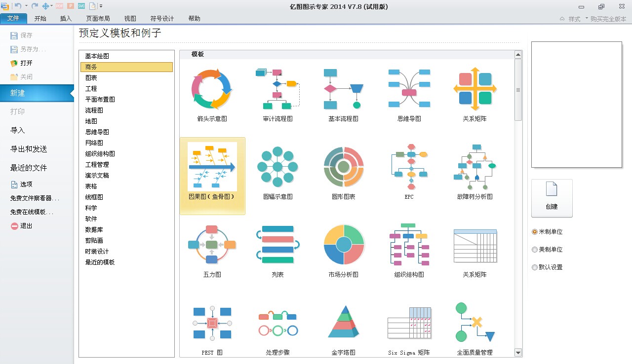The height and width of the screenshot is (364, 632).
Task: Choose the 列表 template icon
Action: [277, 245]
